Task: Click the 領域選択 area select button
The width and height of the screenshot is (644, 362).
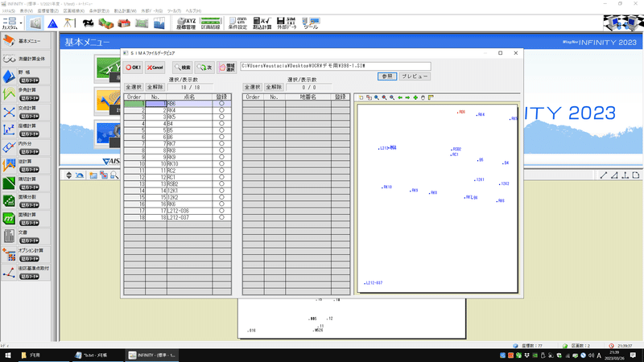Action: [227, 68]
